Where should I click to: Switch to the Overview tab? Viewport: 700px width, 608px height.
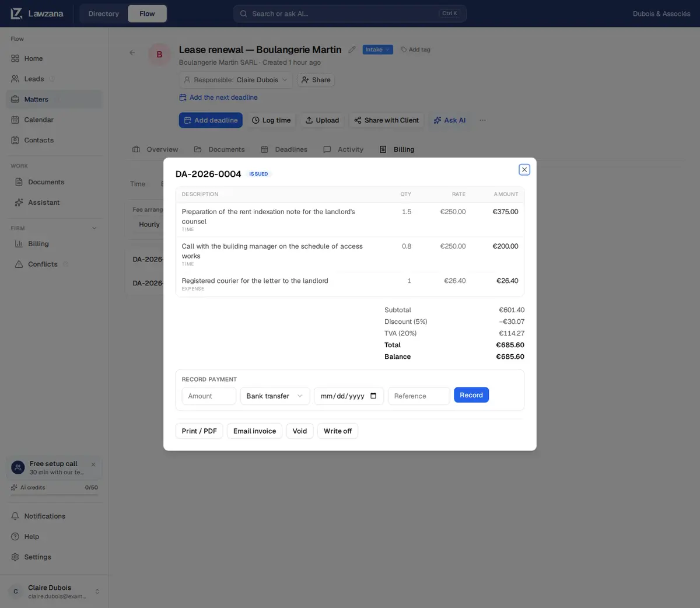point(155,149)
